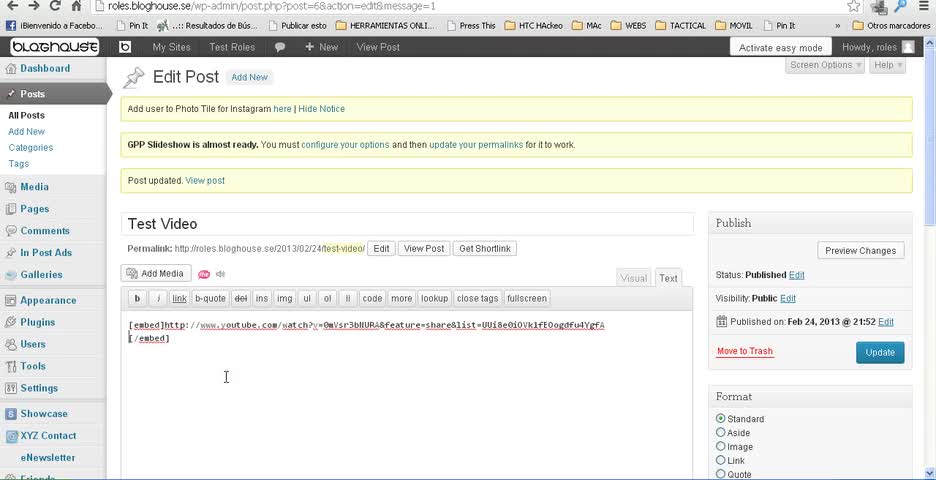The width and height of the screenshot is (936, 480).
Task: Open Facebook bookmark in bookmarks bar
Action: (x=54, y=26)
